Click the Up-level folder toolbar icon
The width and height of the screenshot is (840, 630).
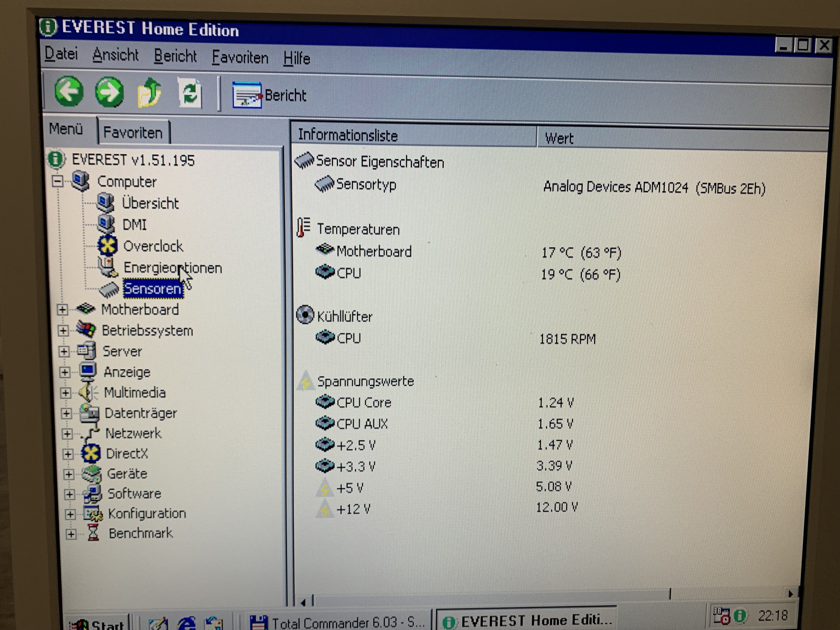(x=149, y=92)
